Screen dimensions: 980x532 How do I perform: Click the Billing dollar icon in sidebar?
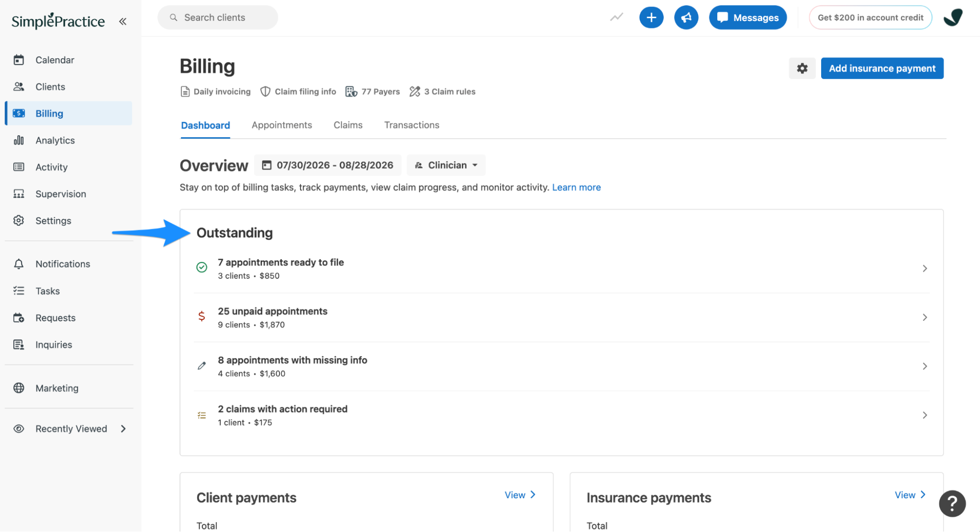coord(19,113)
